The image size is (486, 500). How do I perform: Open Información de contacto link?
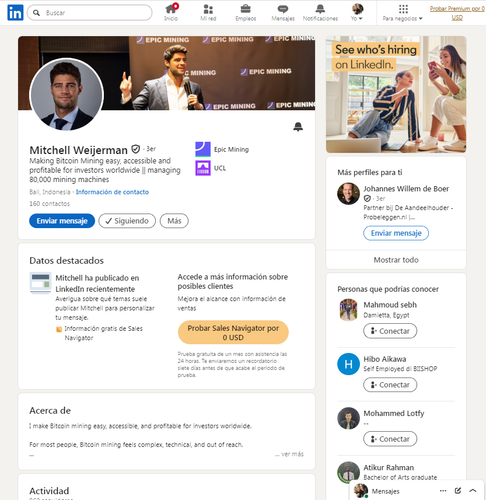point(112,192)
